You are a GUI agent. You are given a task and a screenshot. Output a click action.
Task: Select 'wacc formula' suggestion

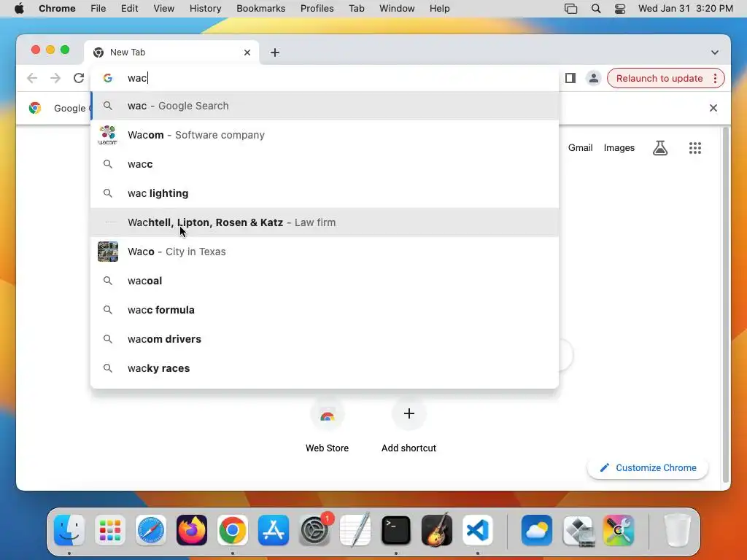pos(325,310)
